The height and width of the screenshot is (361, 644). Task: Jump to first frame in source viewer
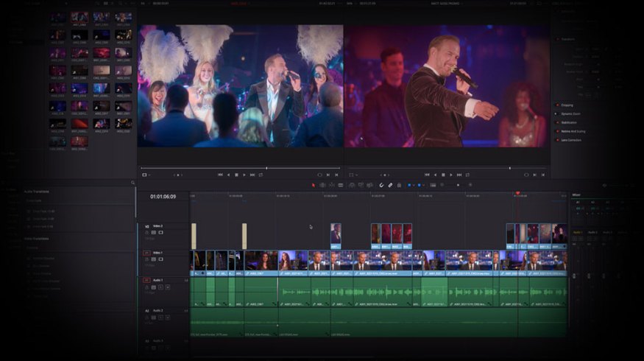(219, 175)
